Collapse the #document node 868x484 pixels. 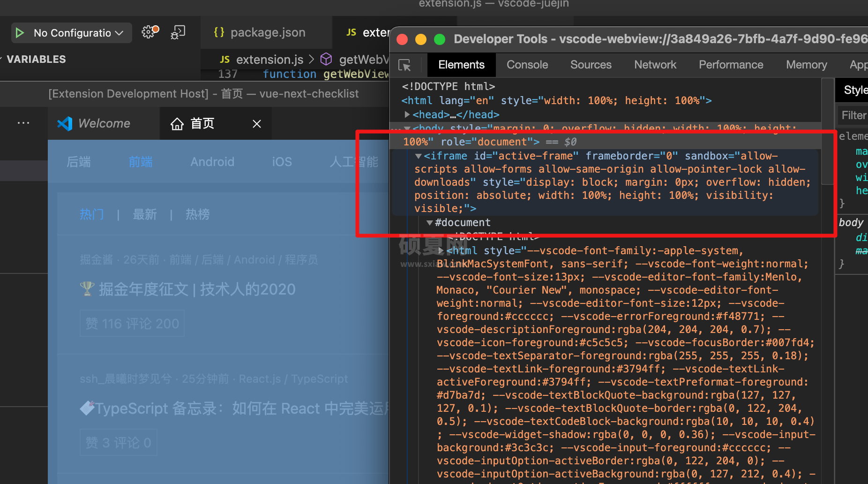[x=429, y=222]
